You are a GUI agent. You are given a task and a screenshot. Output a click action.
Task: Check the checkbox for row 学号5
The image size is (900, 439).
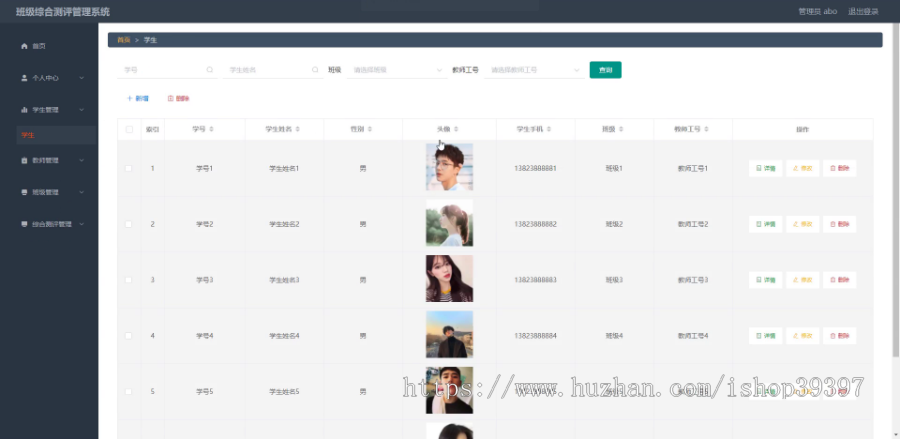tap(129, 391)
